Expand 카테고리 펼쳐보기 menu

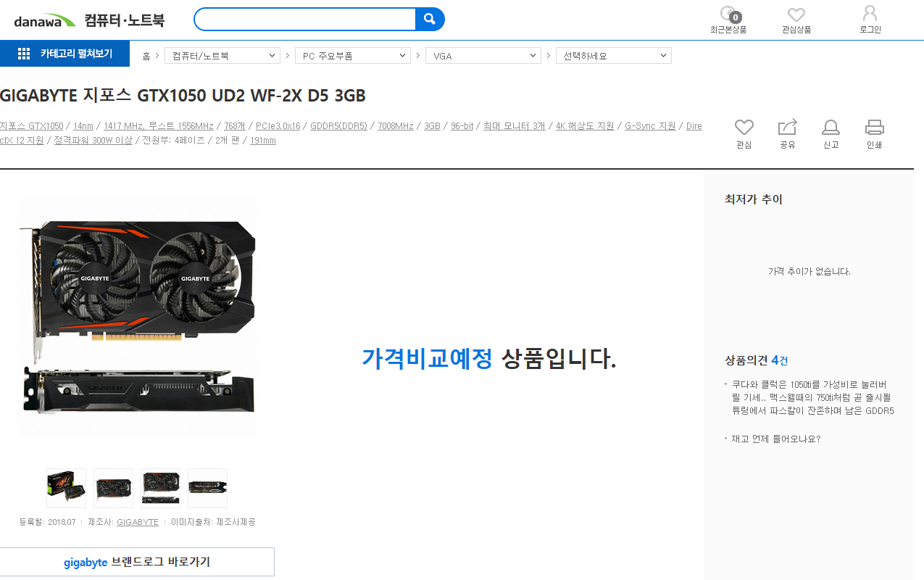(x=64, y=54)
